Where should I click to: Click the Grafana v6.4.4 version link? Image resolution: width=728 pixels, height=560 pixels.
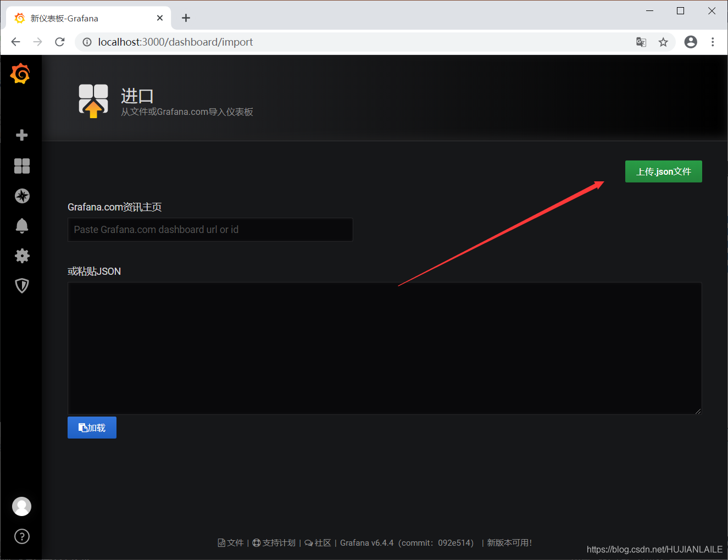pos(407,543)
